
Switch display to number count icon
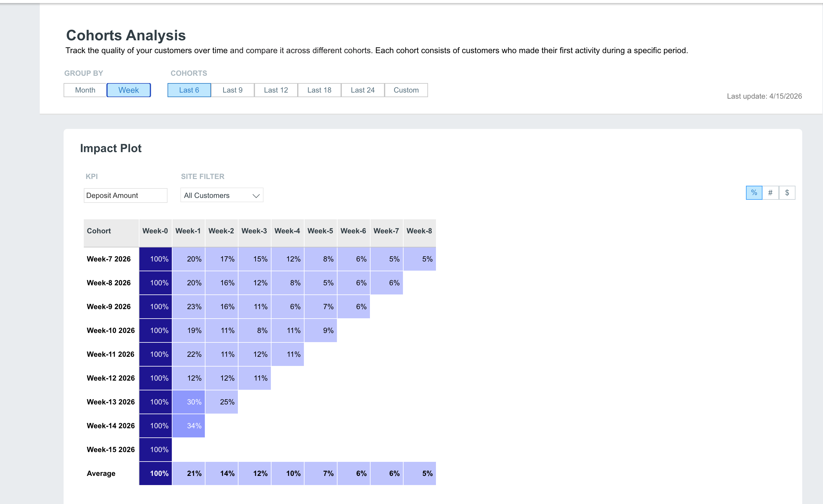[770, 192]
